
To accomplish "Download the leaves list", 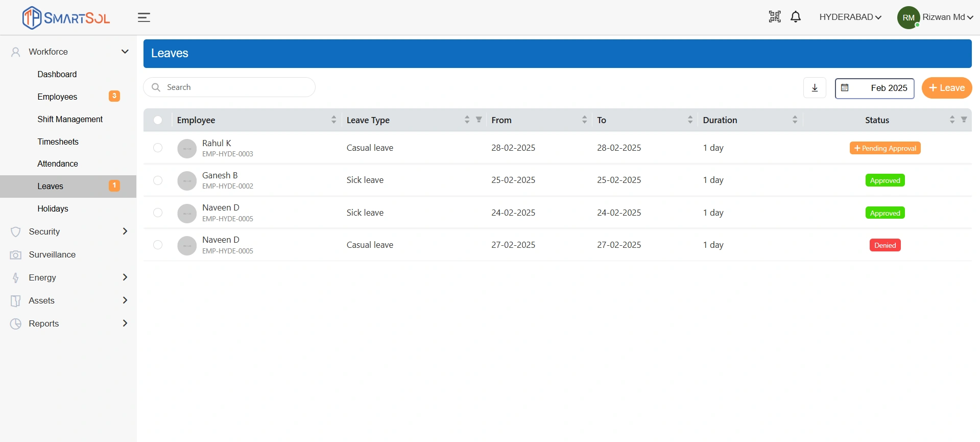I will (815, 88).
